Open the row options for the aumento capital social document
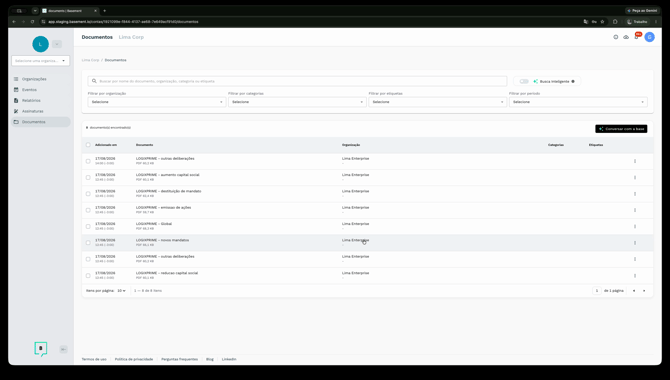The height and width of the screenshot is (380, 670). [635, 177]
